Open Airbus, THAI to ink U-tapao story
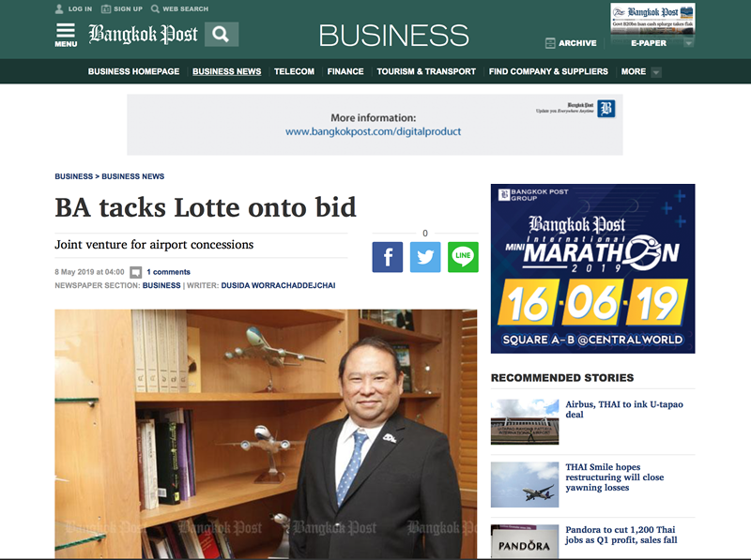This screenshot has height=560, width=751. (624, 409)
